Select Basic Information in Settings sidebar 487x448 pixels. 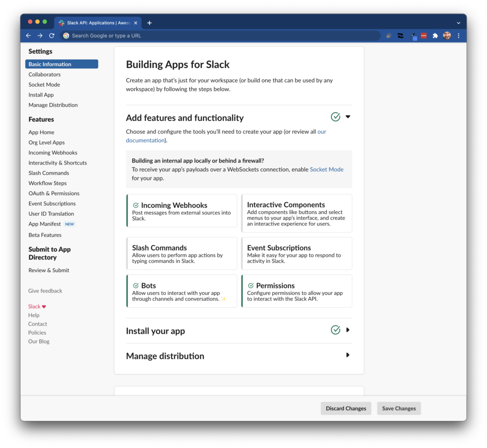click(62, 64)
